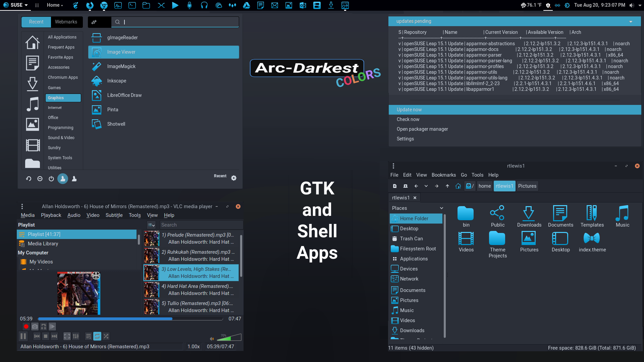Select Media Library in VLC sidebar
The image size is (644, 362).
coord(43,244)
